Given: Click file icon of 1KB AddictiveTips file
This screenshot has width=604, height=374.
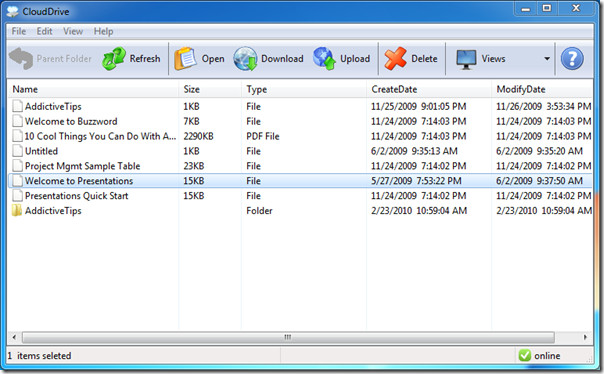Looking at the screenshot, I should 17,106.
